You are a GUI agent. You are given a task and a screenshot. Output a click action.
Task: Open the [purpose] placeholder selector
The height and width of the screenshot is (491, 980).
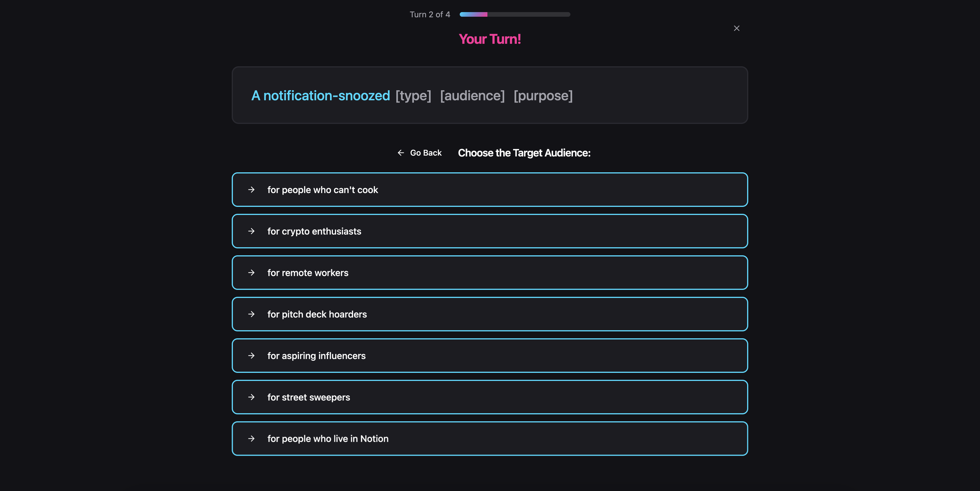click(x=543, y=95)
